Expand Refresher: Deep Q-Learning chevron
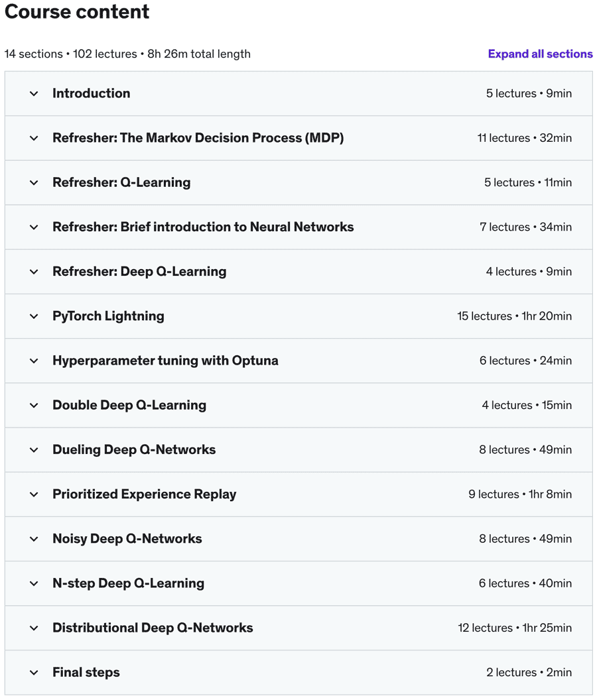 click(x=34, y=272)
